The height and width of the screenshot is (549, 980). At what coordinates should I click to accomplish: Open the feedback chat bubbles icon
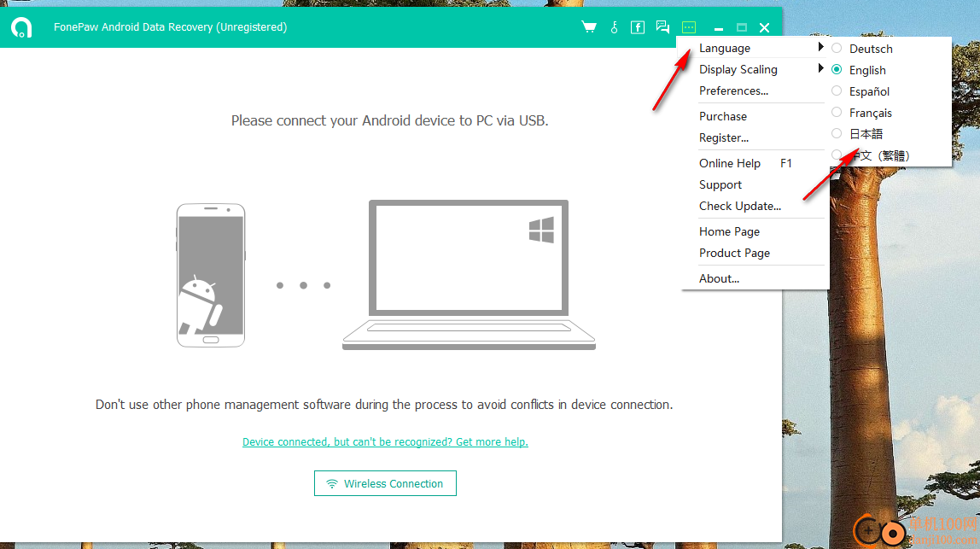pos(662,26)
